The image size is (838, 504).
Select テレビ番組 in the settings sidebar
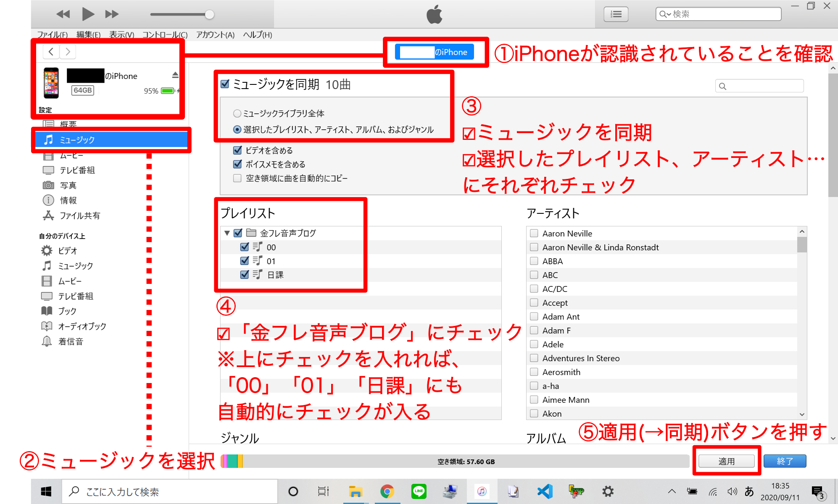(77, 170)
